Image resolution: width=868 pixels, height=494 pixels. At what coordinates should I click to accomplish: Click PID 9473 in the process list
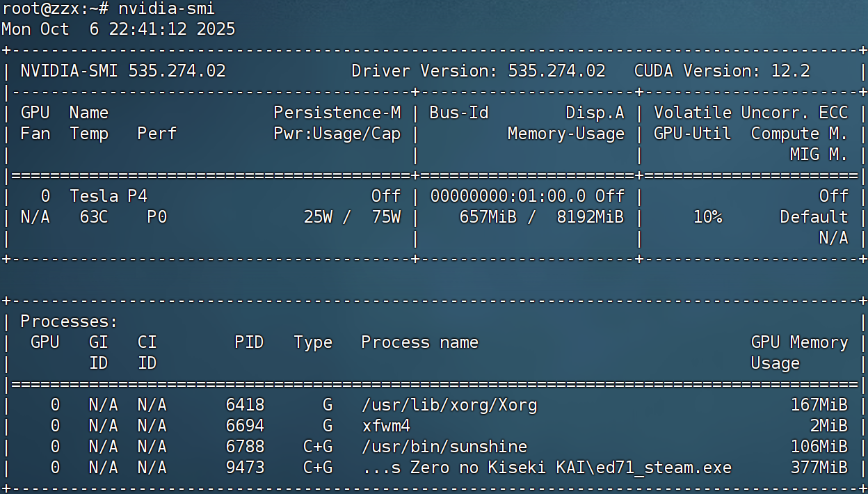(x=245, y=468)
